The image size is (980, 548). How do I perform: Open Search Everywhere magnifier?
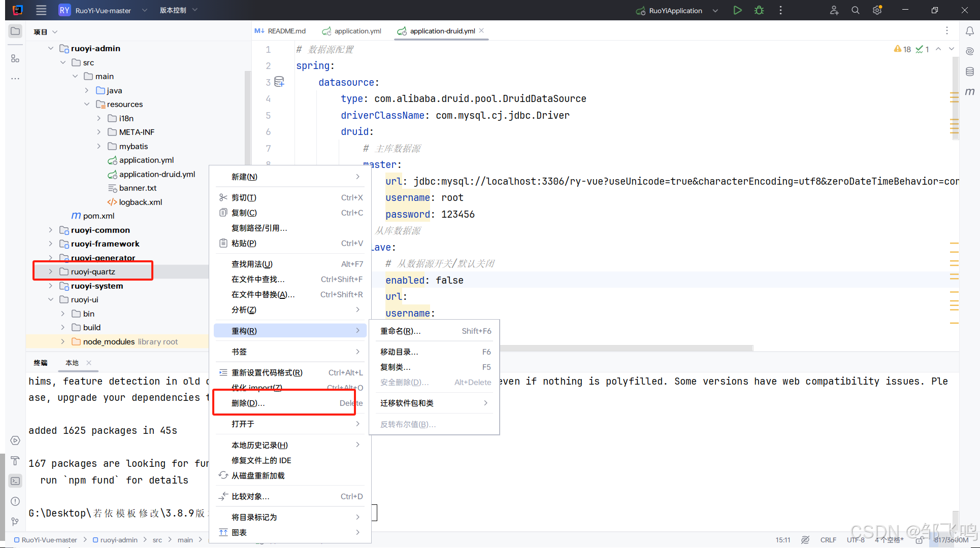pyautogui.click(x=856, y=10)
